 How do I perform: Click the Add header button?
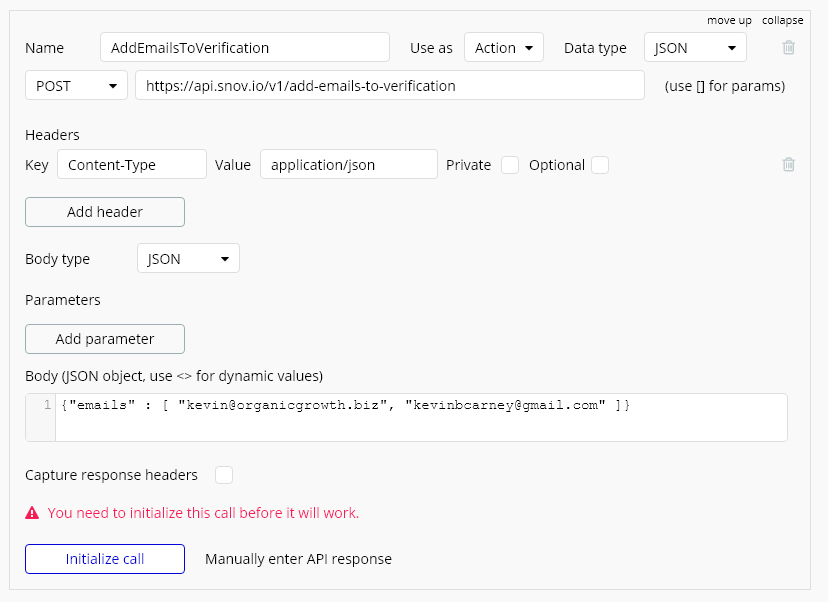tap(105, 212)
